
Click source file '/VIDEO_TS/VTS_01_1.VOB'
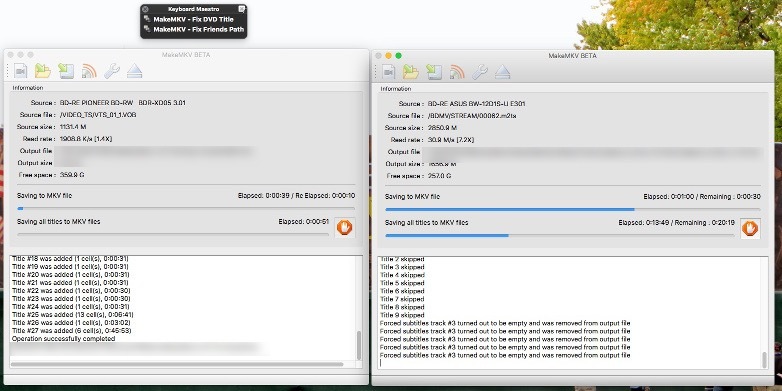click(x=98, y=115)
